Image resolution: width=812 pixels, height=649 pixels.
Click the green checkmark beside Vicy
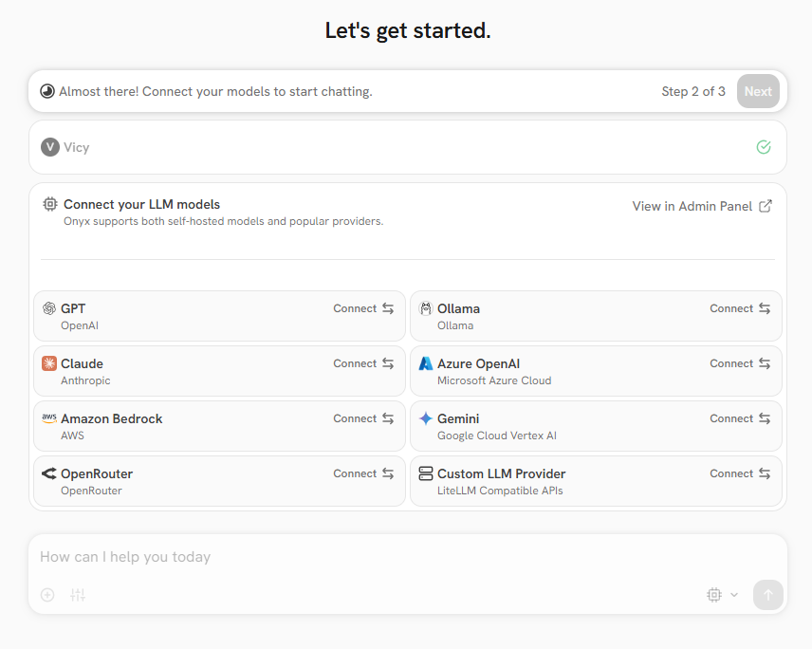tap(764, 147)
